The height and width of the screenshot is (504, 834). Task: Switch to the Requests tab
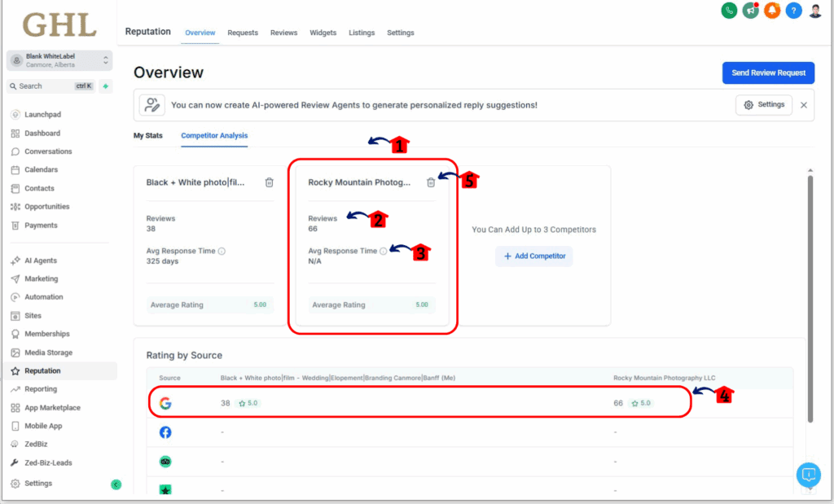243,33
